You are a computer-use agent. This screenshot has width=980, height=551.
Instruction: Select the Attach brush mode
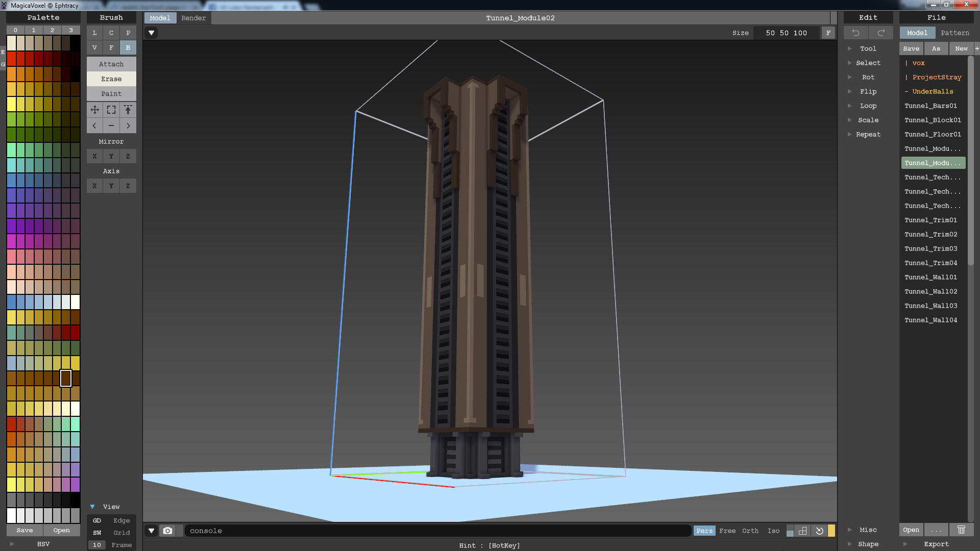click(111, 64)
